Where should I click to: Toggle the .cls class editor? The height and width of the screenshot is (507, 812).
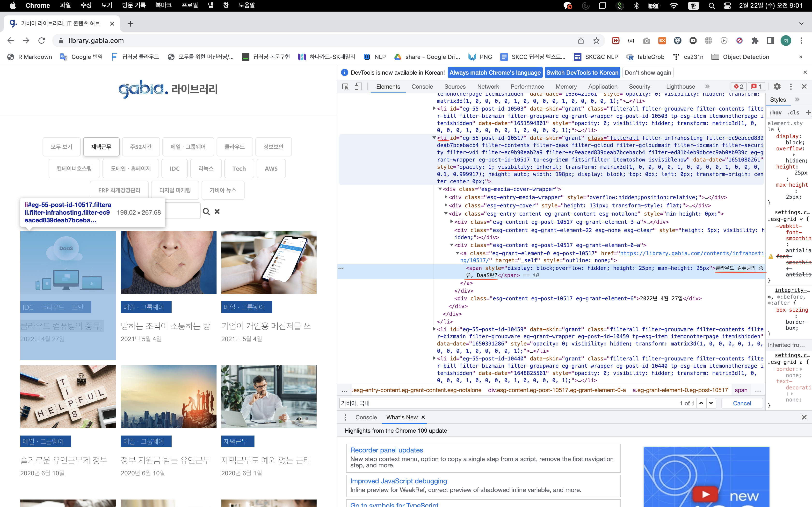(793, 113)
